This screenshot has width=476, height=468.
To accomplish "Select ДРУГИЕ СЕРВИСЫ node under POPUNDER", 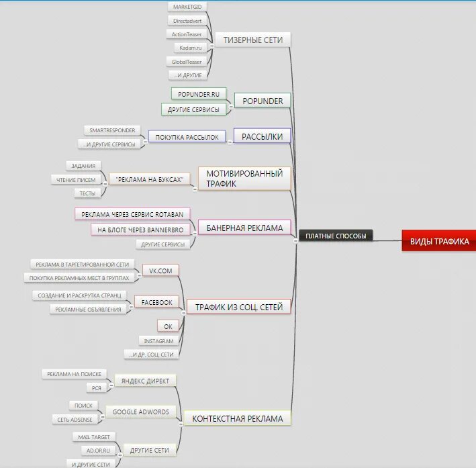I will [x=193, y=109].
